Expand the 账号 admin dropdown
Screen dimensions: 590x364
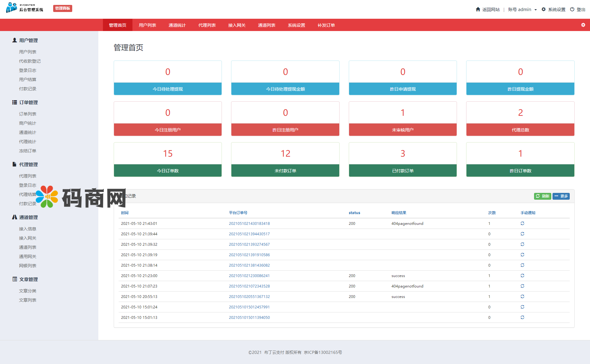pyautogui.click(x=522, y=10)
